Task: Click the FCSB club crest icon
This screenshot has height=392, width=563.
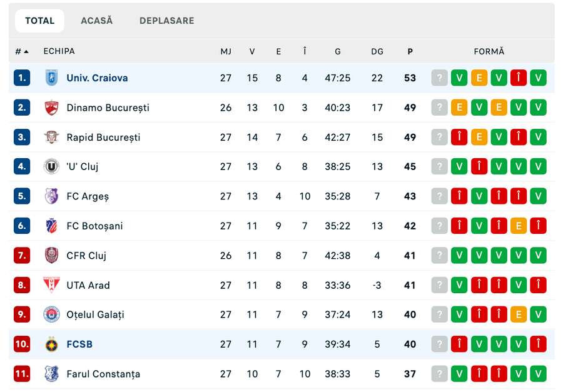Action: pyautogui.click(x=51, y=344)
